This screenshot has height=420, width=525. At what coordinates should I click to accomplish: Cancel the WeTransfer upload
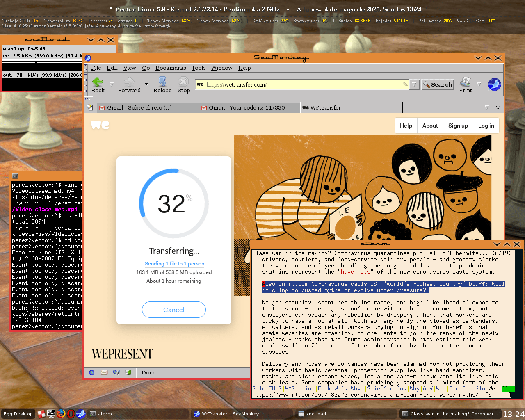coord(174,310)
